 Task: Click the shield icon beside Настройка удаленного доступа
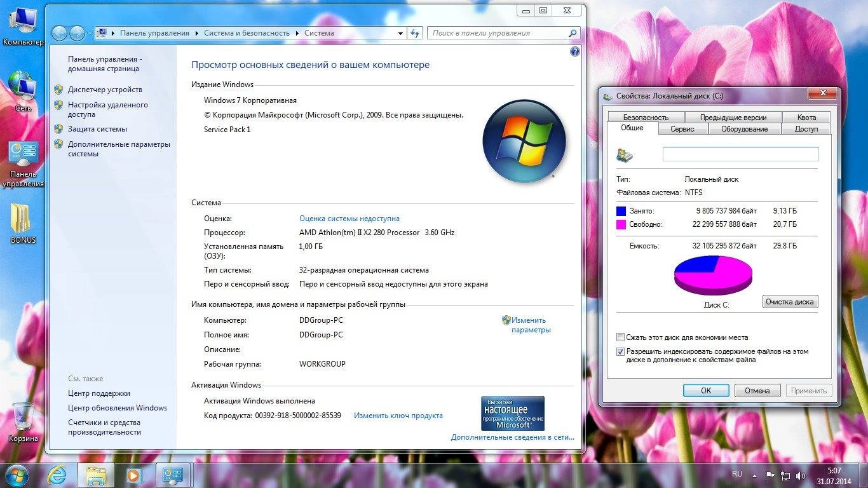[x=58, y=105]
